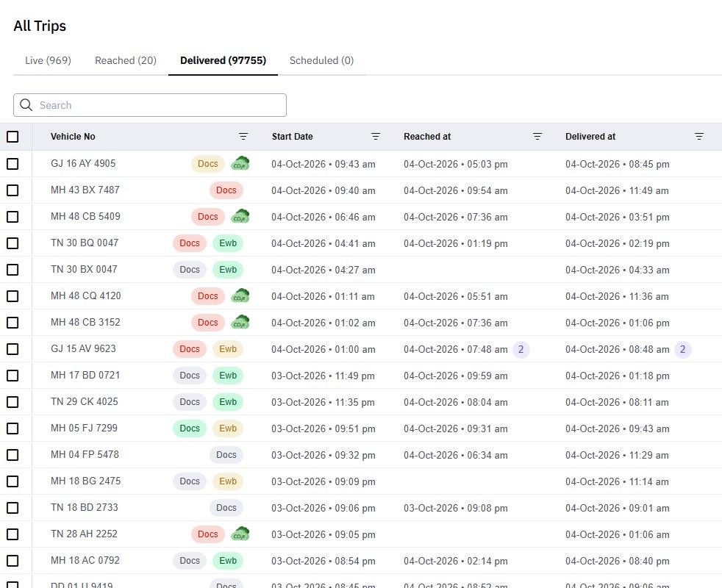
Task: Check the box for MH 18 AC 0792
Action: 13,560
